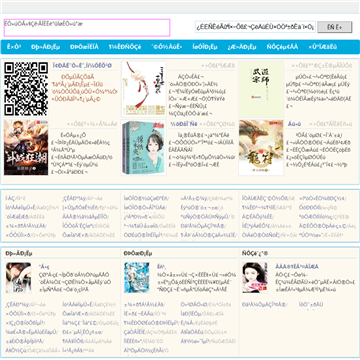Open the teal cover with girl illustration
This screenshot has width=360, height=360.
tap(144, 148)
